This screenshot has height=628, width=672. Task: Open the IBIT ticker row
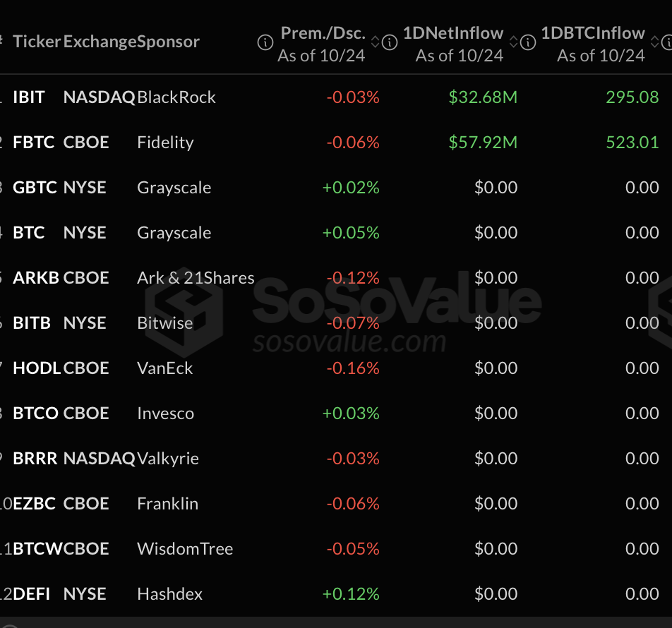(29, 97)
